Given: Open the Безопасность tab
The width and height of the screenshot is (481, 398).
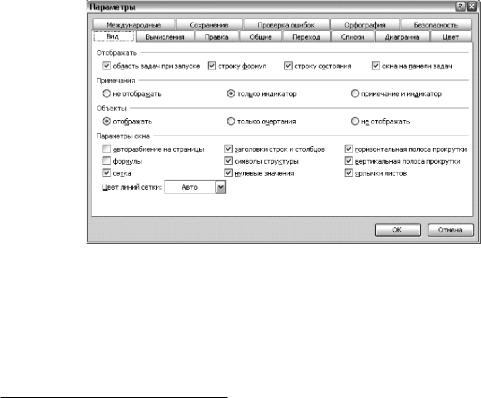Looking at the screenshot, I should click(436, 25).
